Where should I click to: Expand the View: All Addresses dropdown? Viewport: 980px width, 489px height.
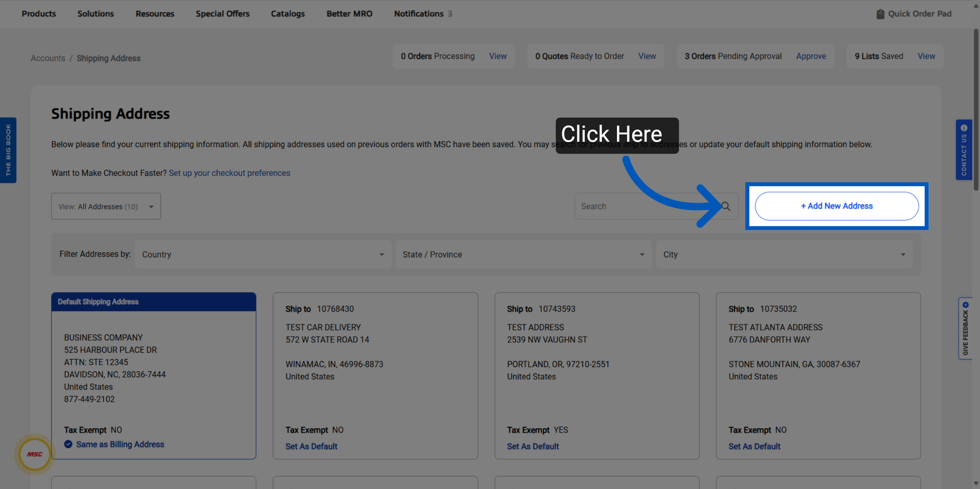106,206
